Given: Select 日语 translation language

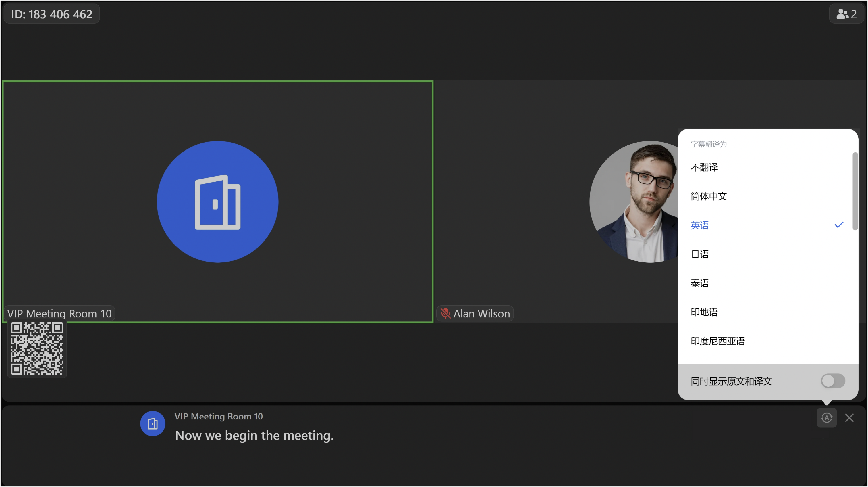Looking at the screenshot, I should pos(767,254).
